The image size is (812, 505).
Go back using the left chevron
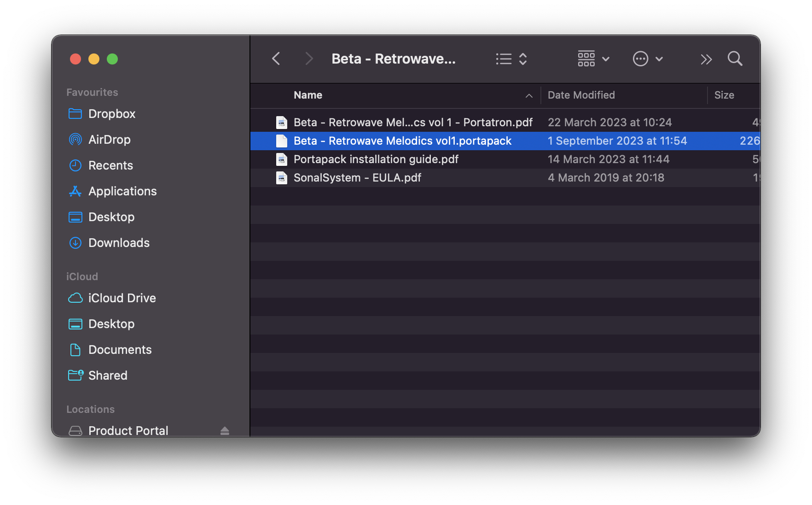[276, 59]
